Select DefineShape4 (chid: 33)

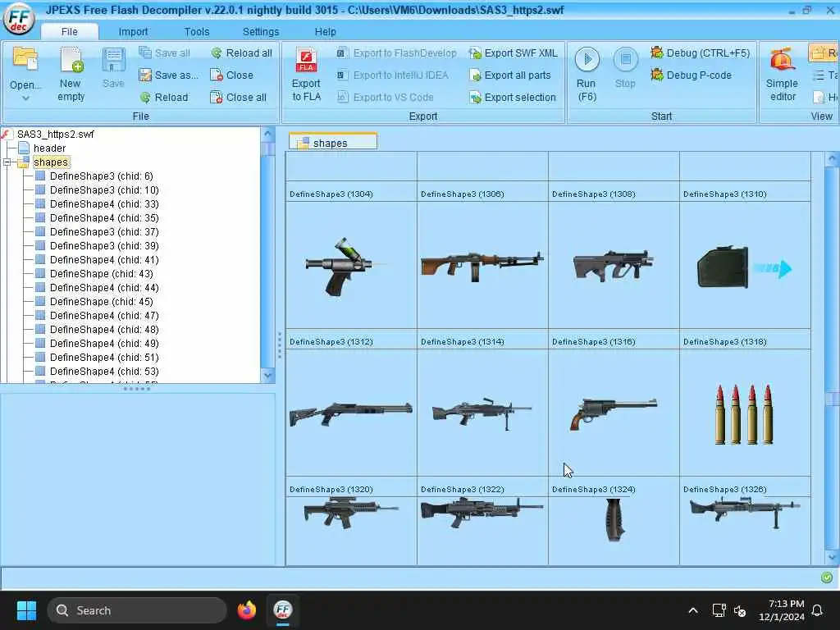coord(104,203)
